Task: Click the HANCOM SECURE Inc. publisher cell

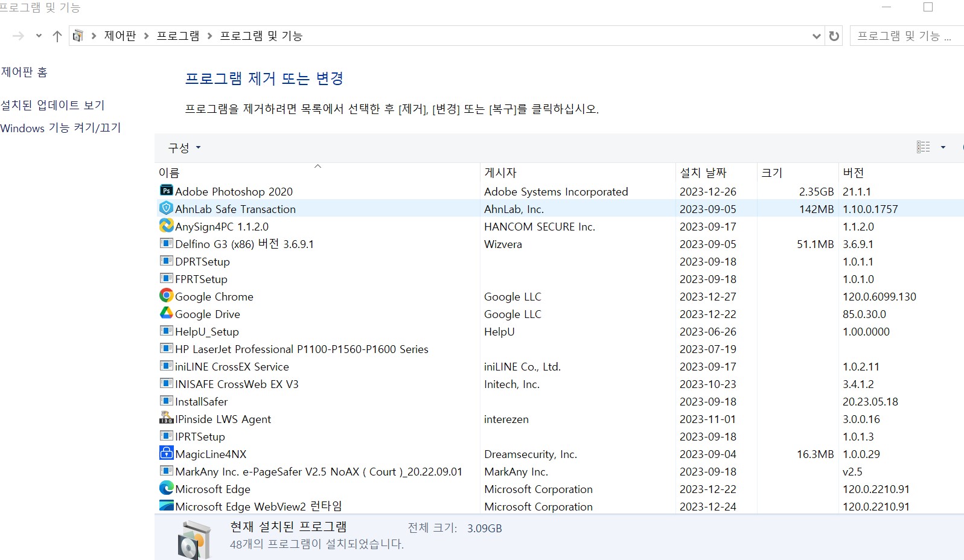Action: pyautogui.click(x=540, y=226)
